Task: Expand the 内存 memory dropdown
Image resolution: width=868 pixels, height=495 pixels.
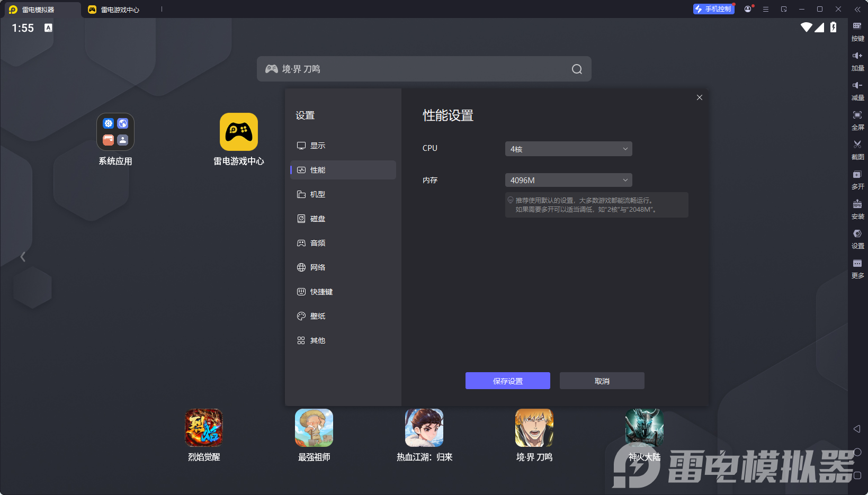Action: tap(568, 180)
